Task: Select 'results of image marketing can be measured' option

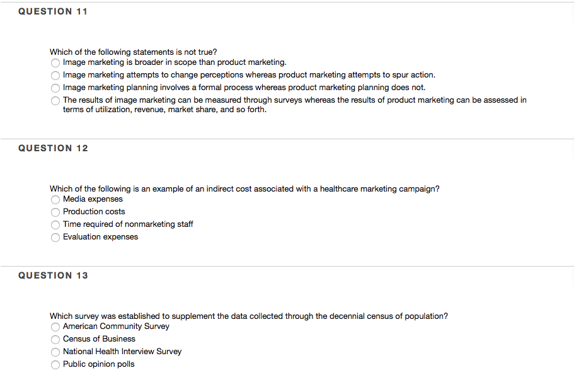Action: 55,101
